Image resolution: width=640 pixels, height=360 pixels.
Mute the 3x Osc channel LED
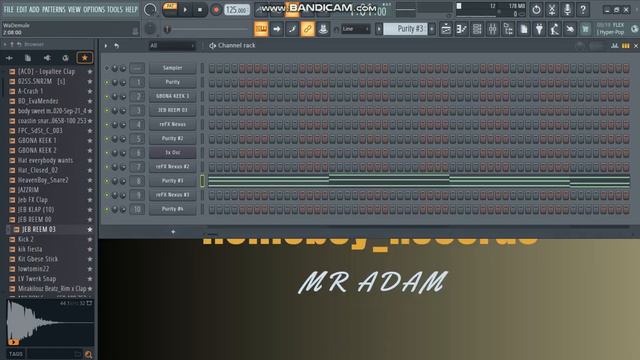pos(107,153)
